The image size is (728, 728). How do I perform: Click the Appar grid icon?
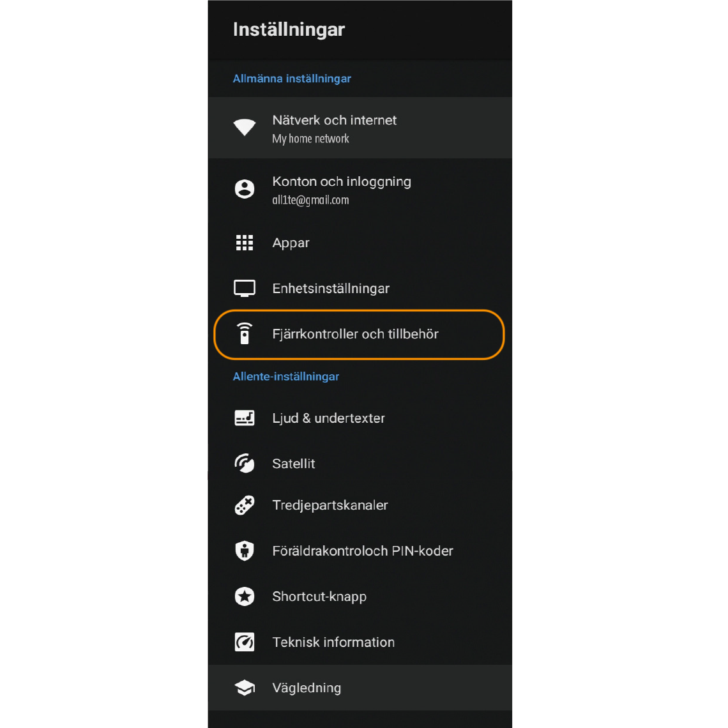245,243
